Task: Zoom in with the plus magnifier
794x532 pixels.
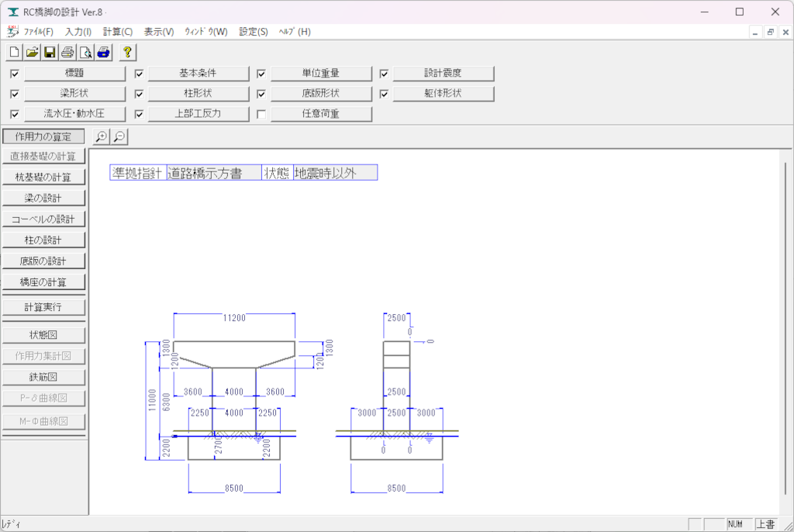Action: [x=102, y=136]
